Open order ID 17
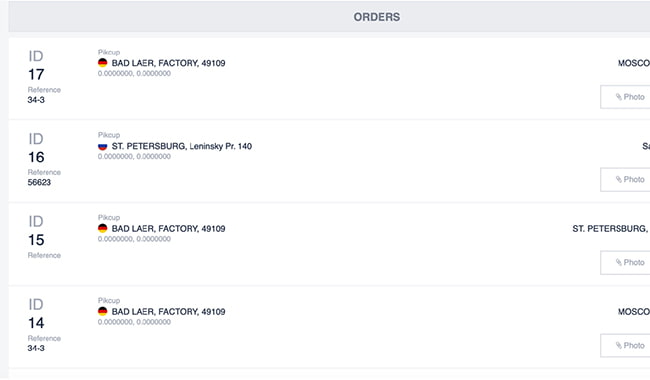 36,75
